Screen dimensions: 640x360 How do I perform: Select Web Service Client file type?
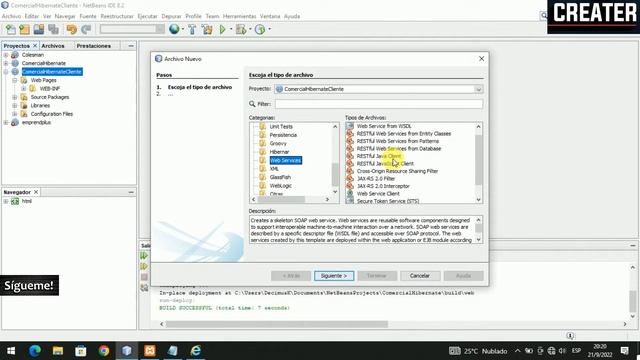(x=378, y=193)
